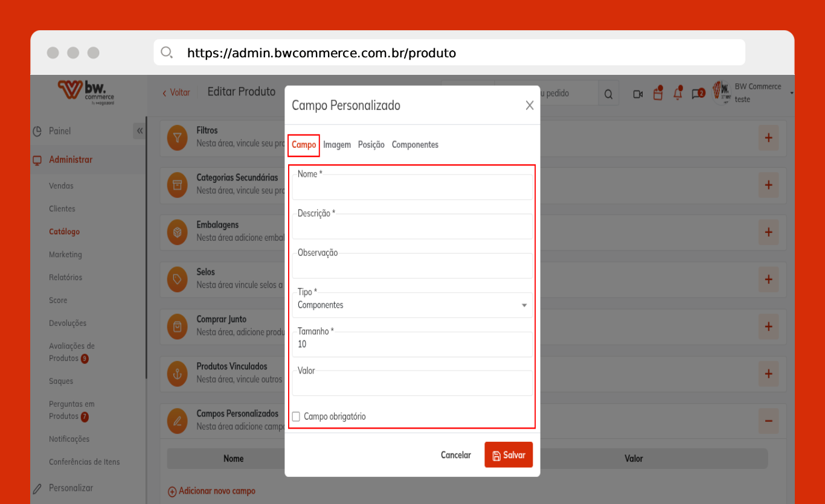The image size is (825, 504).
Task: Collapse the sidebar with the double chevron
Action: click(140, 131)
